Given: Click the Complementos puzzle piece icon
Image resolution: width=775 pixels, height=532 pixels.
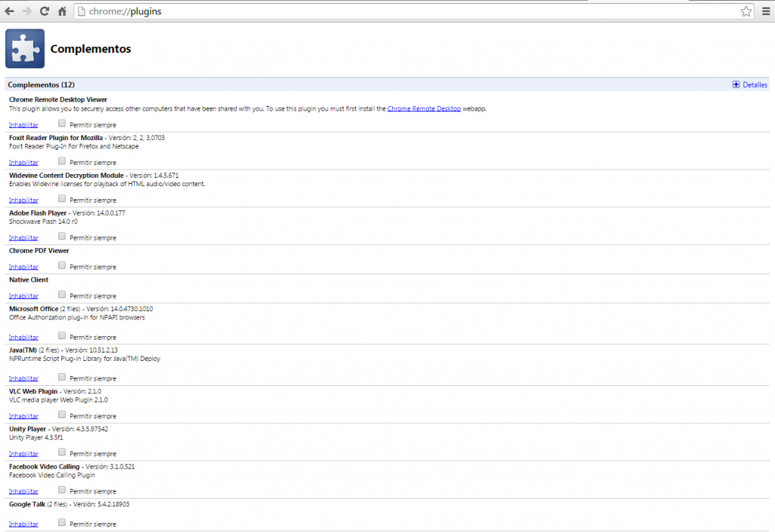Looking at the screenshot, I should [24, 48].
